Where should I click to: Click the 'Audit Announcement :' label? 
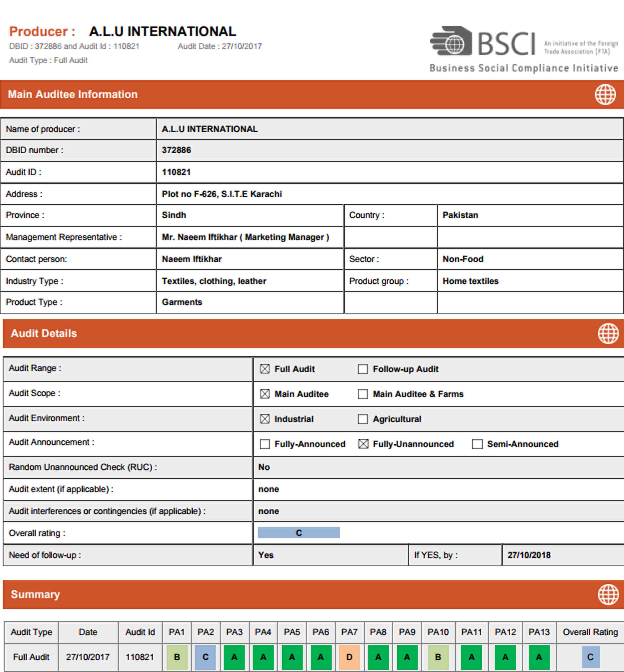point(52,442)
